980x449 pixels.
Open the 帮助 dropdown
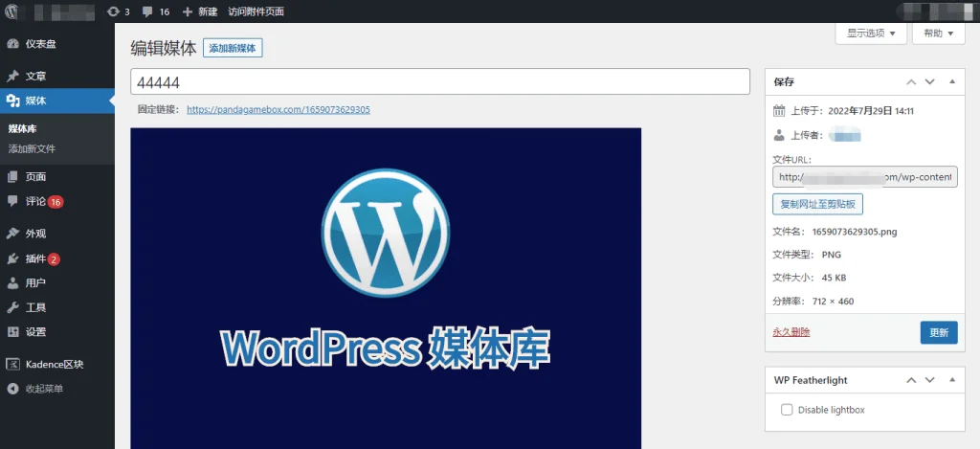(939, 34)
